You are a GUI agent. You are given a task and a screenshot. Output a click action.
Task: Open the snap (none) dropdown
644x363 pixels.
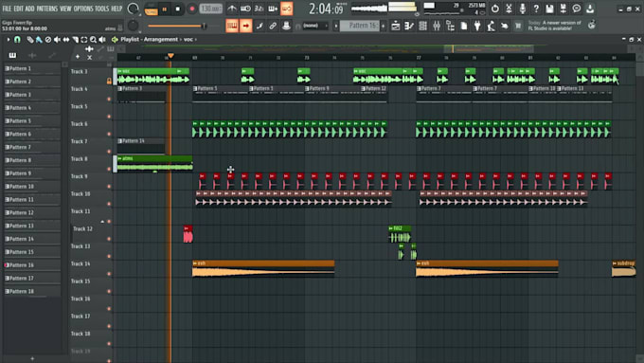point(315,26)
